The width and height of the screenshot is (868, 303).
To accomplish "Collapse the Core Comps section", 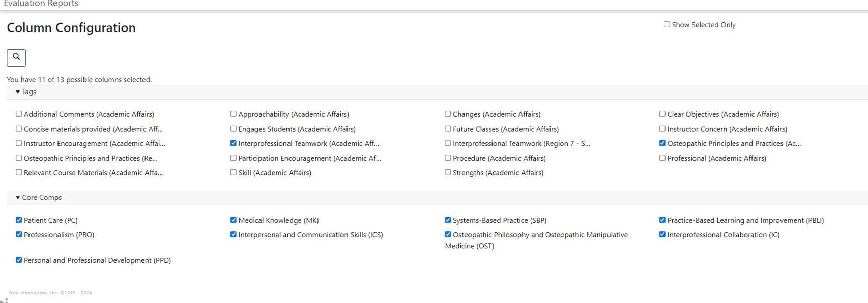I will pyautogui.click(x=39, y=198).
